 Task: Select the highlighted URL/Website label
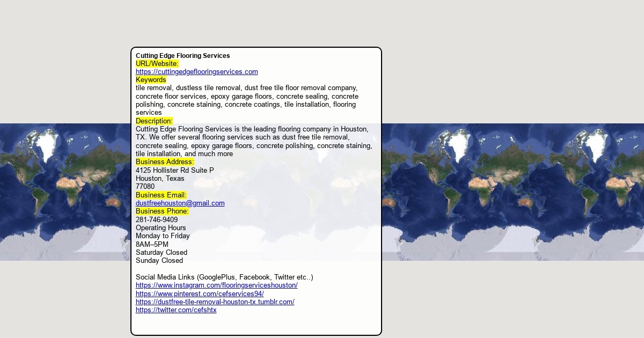(x=157, y=64)
